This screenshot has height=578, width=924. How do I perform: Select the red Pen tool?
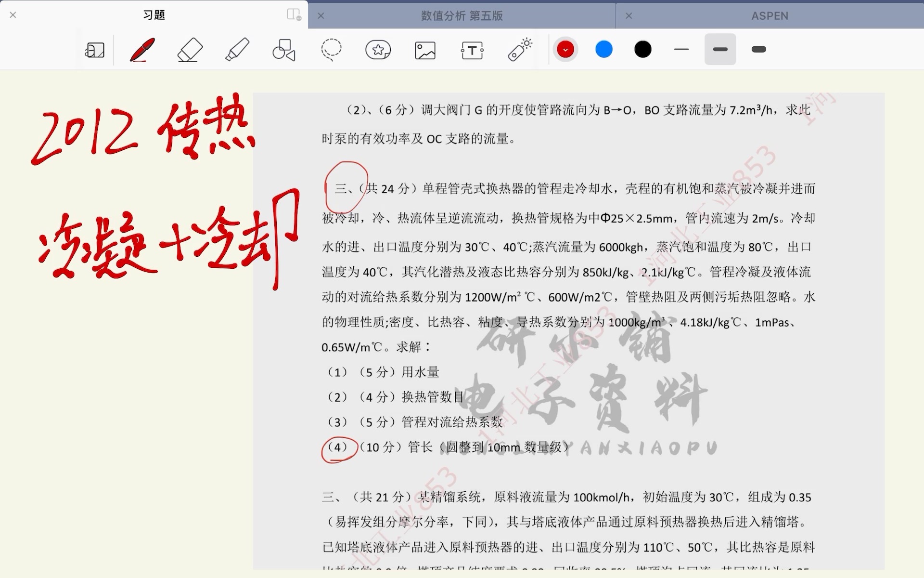[142, 50]
